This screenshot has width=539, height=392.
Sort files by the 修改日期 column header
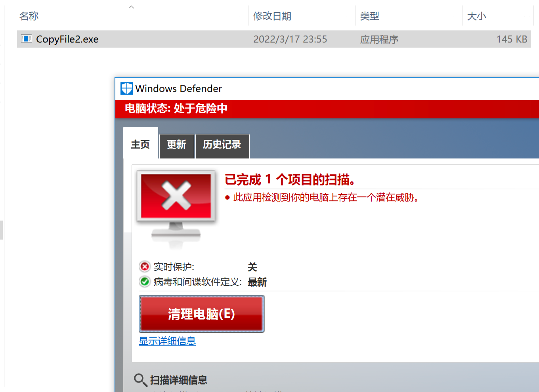click(x=272, y=16)
